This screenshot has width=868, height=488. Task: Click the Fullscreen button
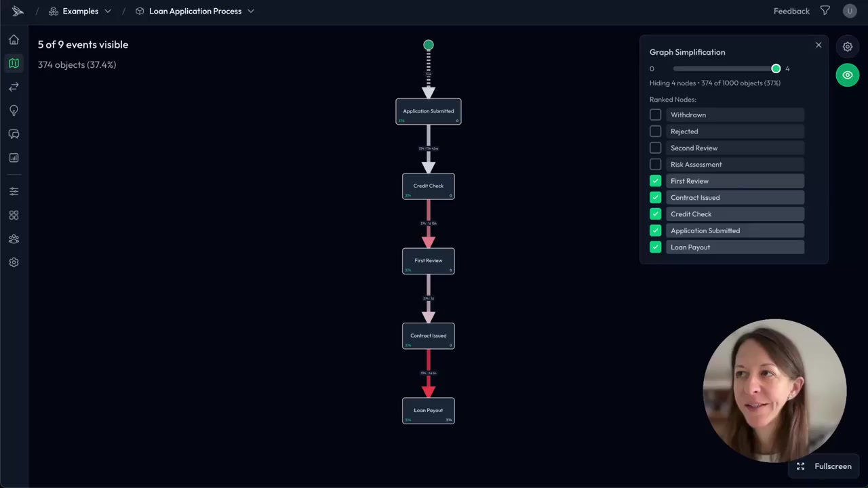[824, 466]
